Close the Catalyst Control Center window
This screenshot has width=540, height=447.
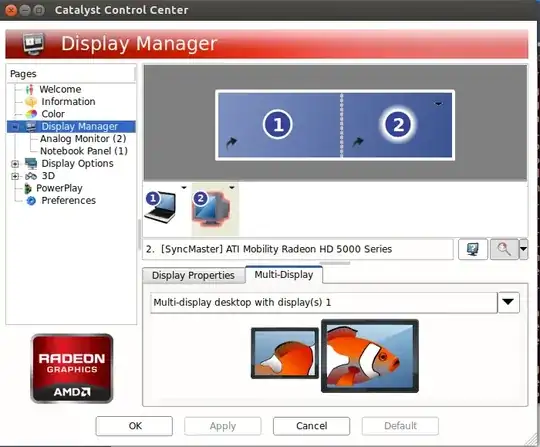click(x=11, y=10)
